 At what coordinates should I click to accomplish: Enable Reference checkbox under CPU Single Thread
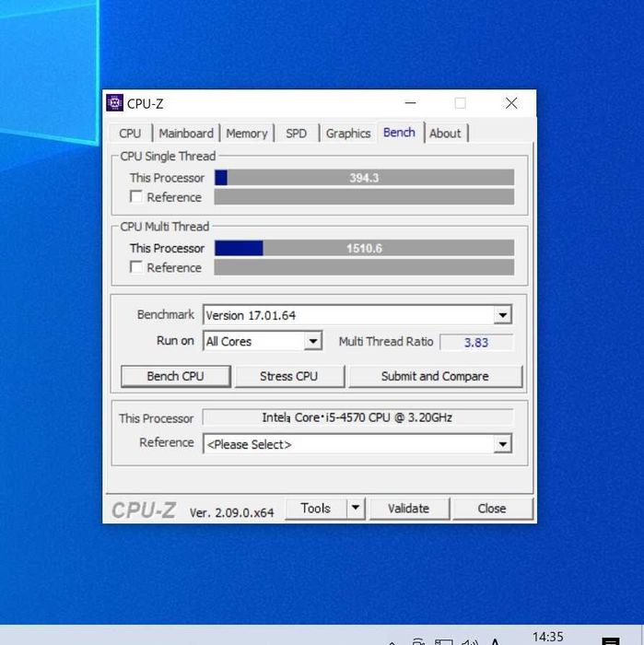136,196
